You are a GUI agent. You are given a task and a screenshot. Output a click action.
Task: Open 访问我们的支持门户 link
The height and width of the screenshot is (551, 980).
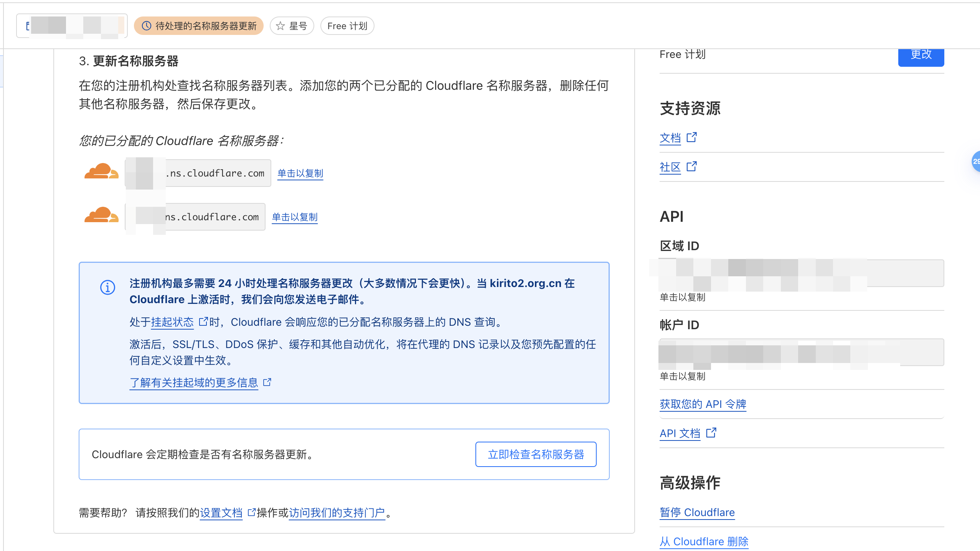click(x=337, y=513)
